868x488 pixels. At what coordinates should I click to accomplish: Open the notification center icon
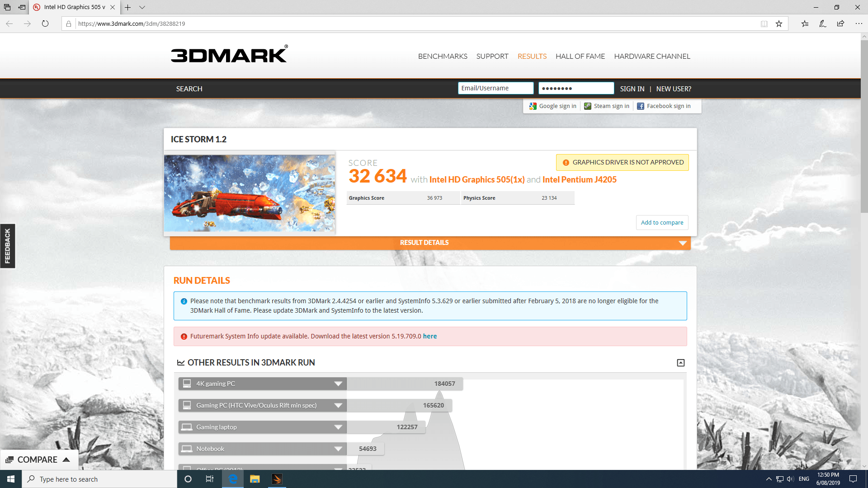853,479
